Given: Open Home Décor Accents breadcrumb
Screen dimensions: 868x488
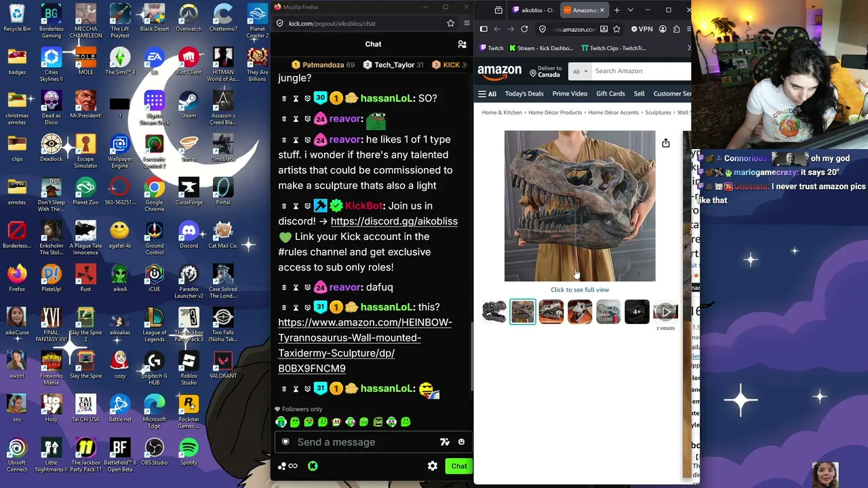Looking at the screenshot, I should (x=614, y=113).
